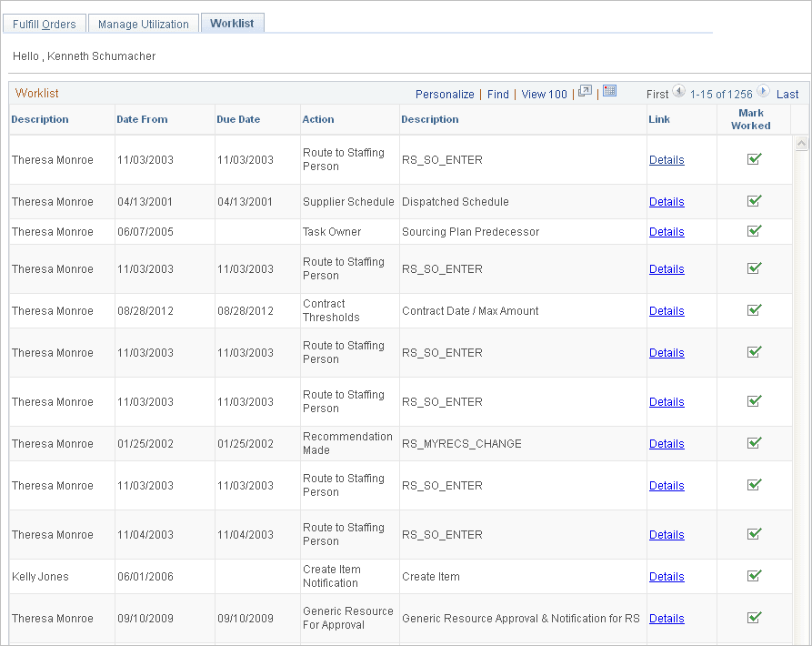Open the pop-out worklist in new window icon
Viewport: 812px width, 646px height.
(x=584, y=93)
